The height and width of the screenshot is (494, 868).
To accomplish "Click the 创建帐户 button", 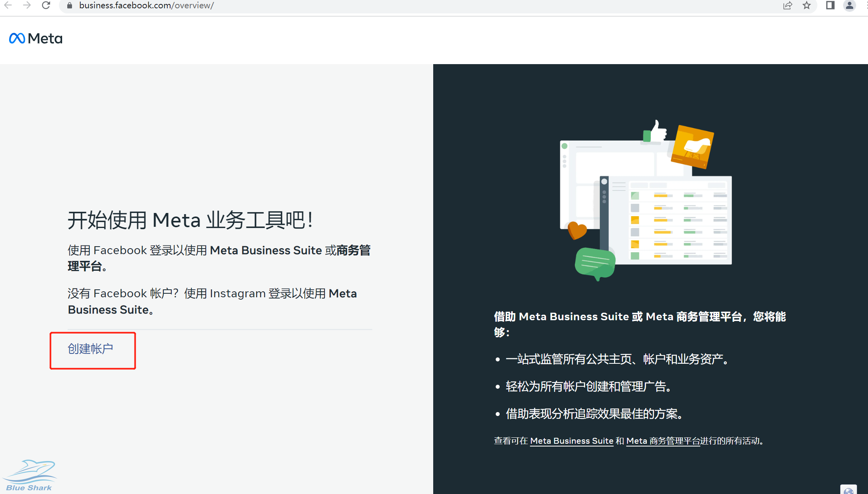I will [93, 349].
